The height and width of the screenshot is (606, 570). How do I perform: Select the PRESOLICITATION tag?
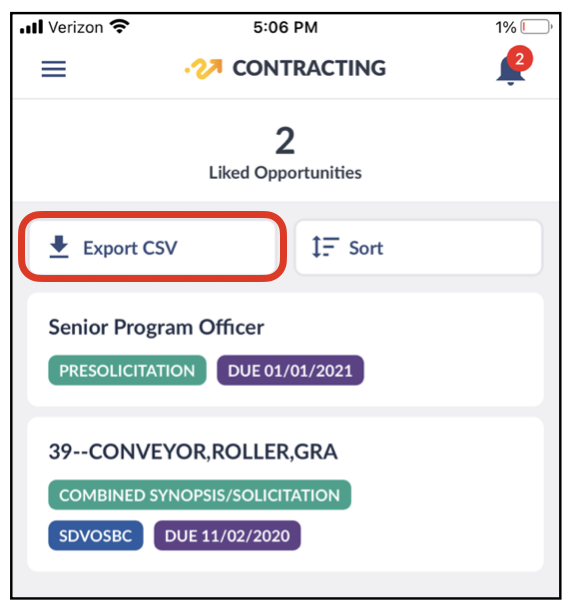point(127,370)
